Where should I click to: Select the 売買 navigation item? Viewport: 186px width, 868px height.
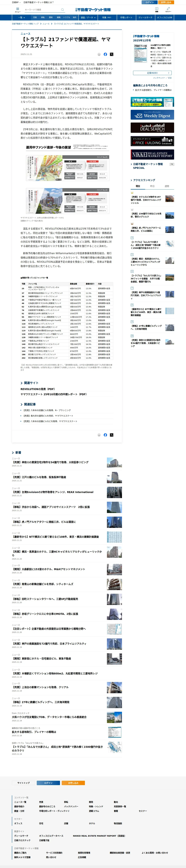pos(35,18)
